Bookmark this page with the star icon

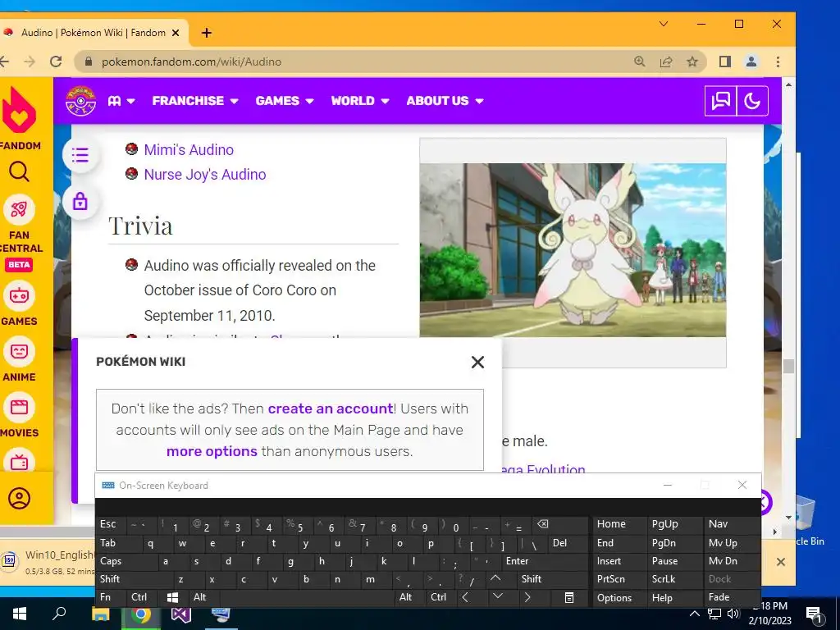[x=692, y=62]
